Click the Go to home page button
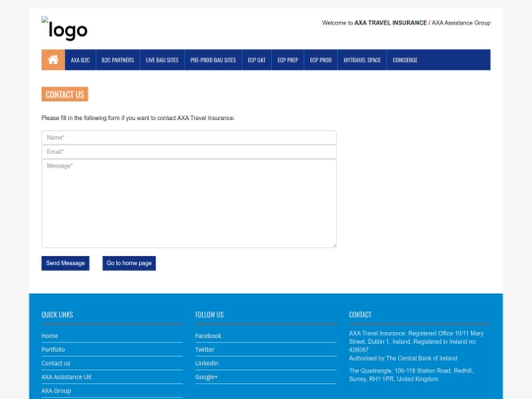532x399 pixels. (129, 263)
